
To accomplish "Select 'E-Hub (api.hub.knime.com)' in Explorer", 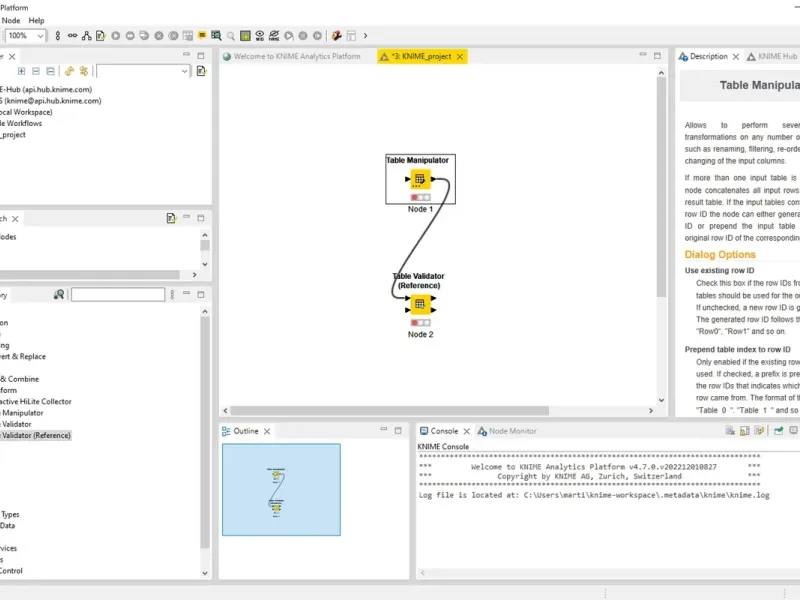I will [46, 89].
